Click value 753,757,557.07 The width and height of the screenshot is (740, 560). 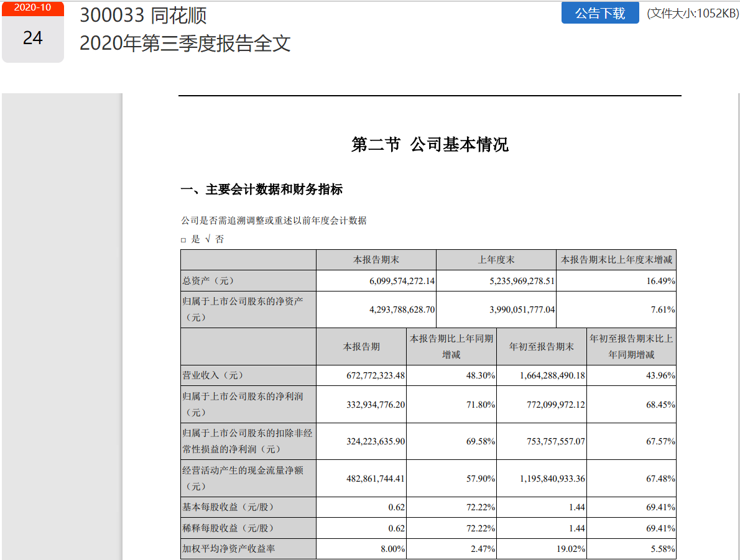(556, 441)
